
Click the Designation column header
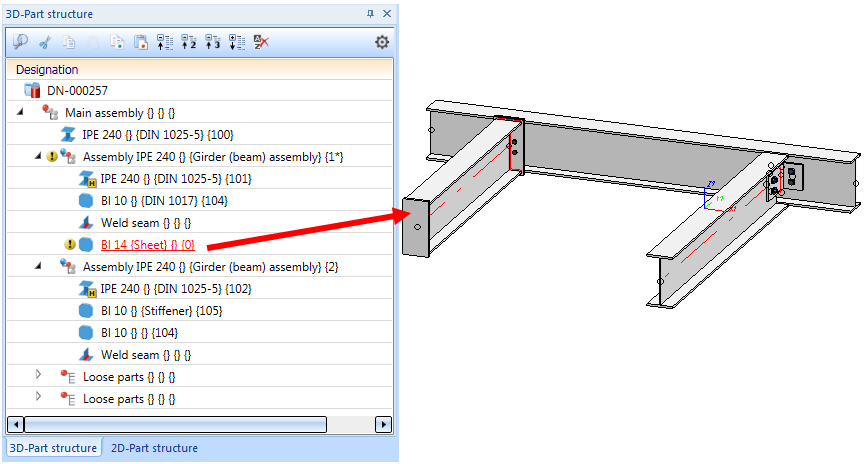tap(200, 70)
